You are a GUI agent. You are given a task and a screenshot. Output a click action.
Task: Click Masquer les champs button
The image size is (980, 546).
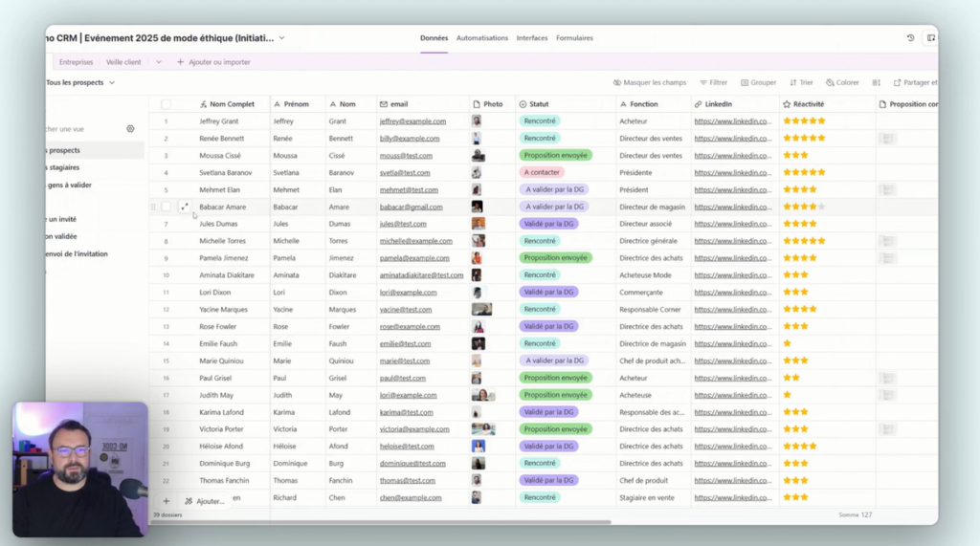650,83
